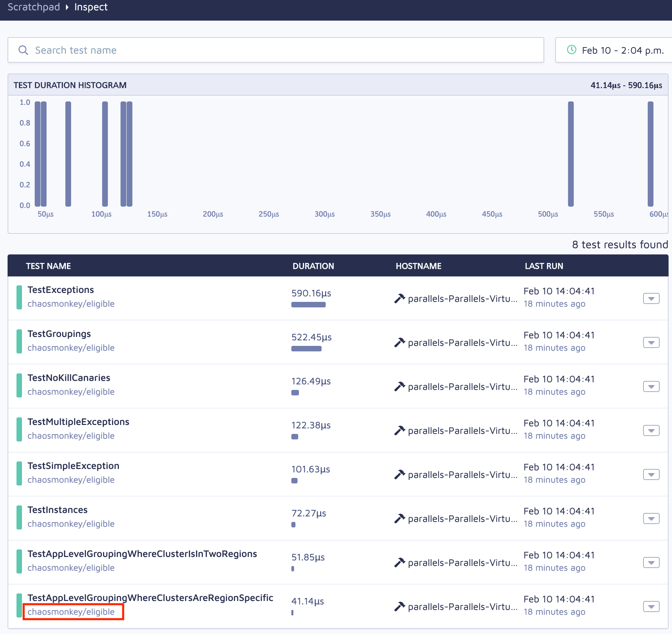
Task: Click hammer icon in TestGroupings row
Action: click(400, 342)
